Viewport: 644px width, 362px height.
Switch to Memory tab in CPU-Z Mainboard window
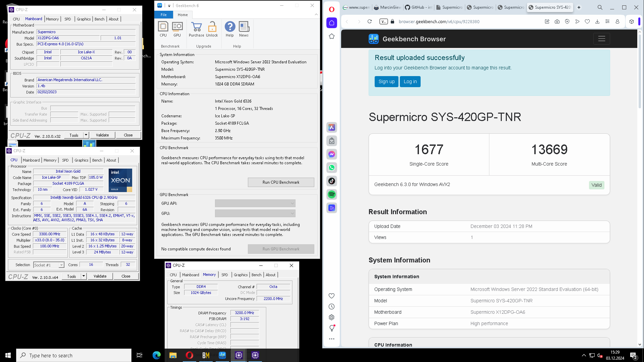pos(52,19)
